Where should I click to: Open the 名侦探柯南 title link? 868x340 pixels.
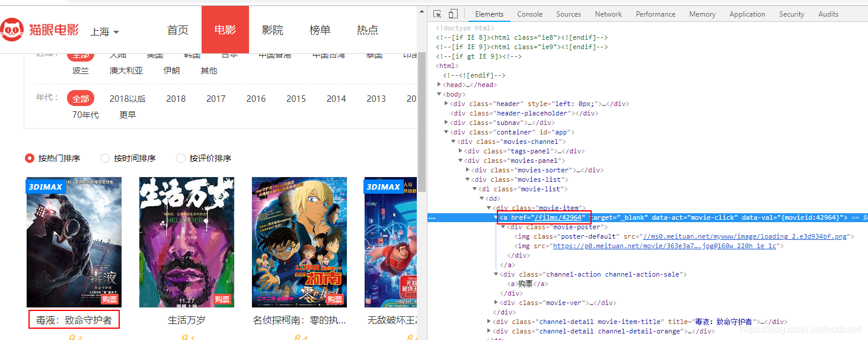tap(299, 320)
